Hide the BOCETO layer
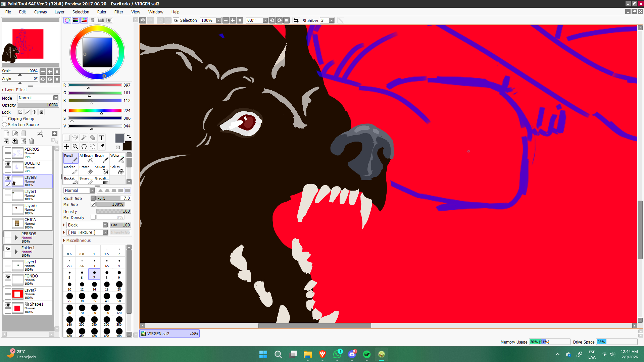The image size is (644, 362). click(8, 164)
